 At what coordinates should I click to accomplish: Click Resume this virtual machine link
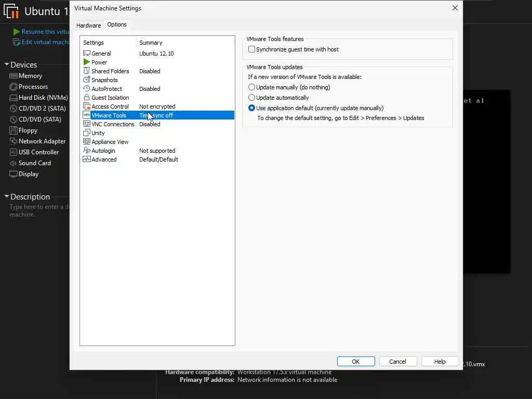[x=45, y=32]
